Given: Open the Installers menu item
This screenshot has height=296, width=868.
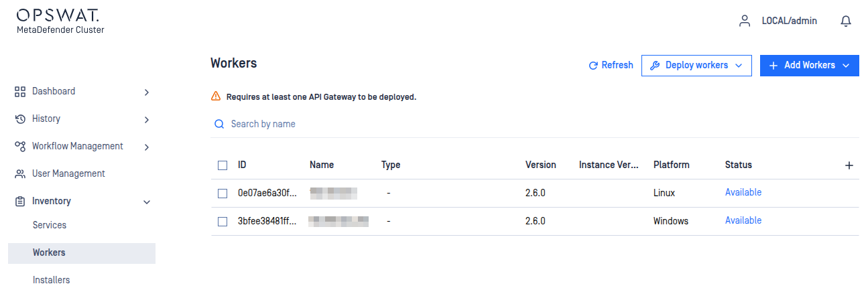Looking at the screenshot, I should tap(52, 280).
